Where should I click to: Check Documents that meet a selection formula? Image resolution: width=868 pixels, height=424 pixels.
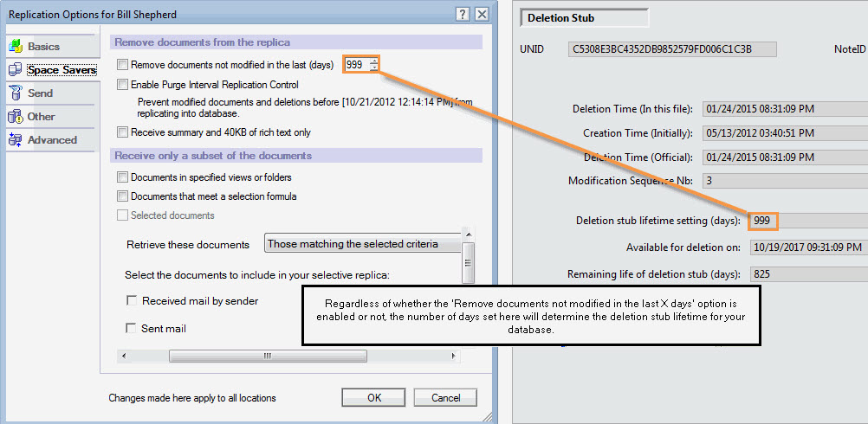(122, 196)
